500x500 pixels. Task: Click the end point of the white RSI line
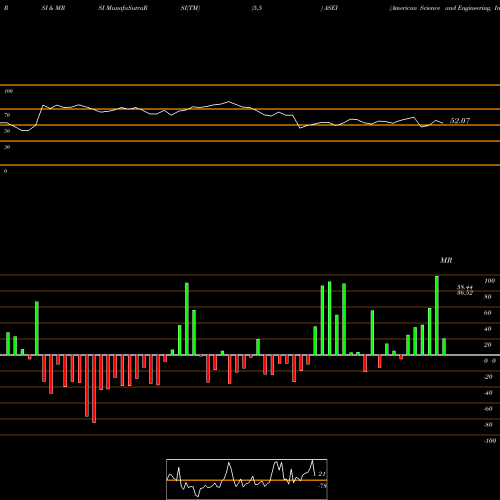(443, 123)
